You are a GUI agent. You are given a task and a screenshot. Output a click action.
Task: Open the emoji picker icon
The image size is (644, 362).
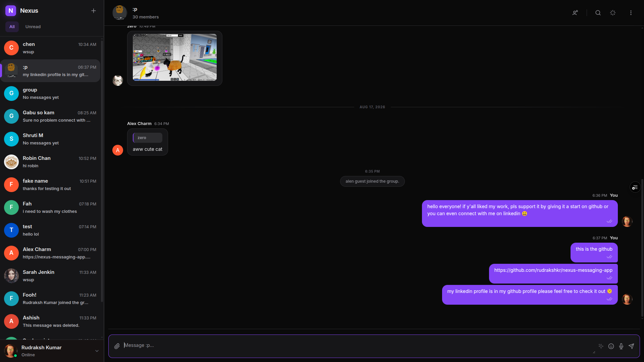coord(611,346)
